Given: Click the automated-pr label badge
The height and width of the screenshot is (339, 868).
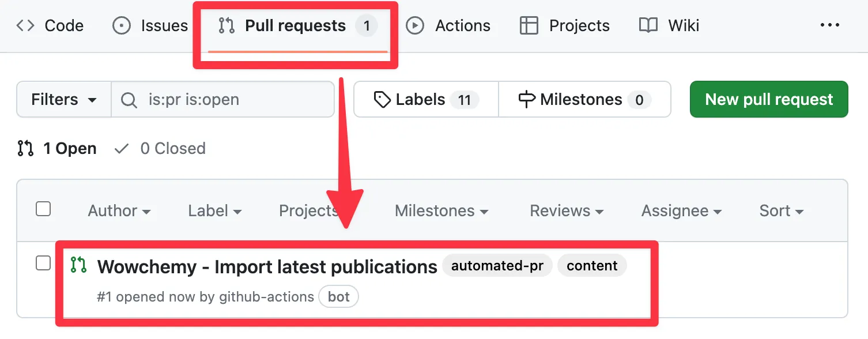Looking at the screenshot, I should point(497,266).
